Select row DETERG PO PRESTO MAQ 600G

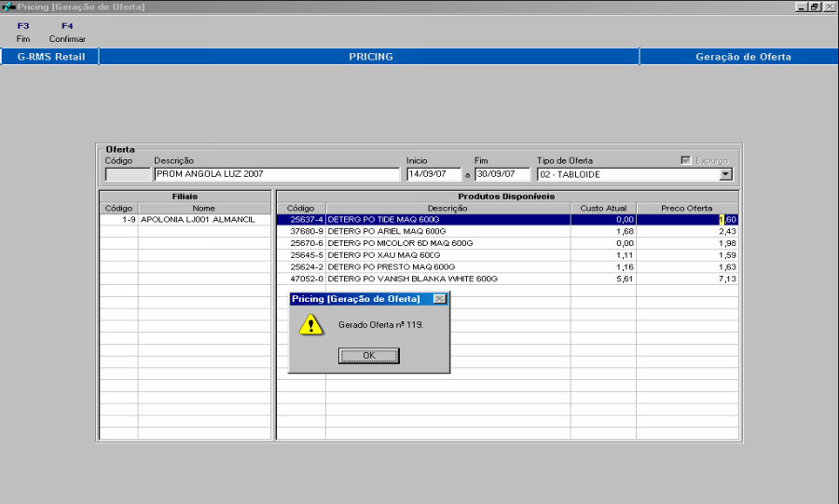pos(507,266)
